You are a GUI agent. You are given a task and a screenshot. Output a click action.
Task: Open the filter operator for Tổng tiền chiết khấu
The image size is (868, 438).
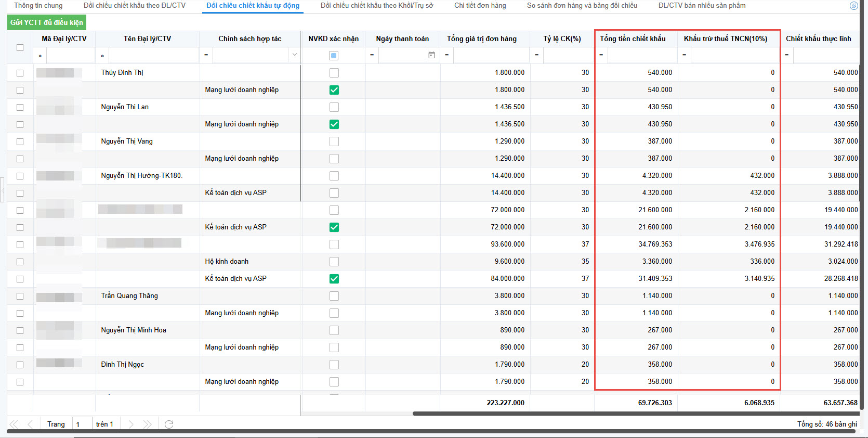coord(601,55)
